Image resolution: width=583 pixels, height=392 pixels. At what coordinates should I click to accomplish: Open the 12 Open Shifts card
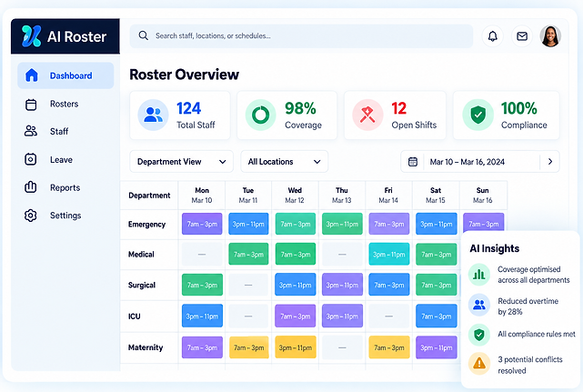(395, 116)
